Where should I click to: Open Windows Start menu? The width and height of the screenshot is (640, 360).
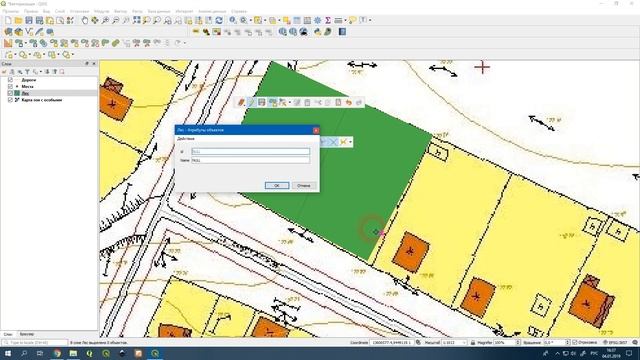[8, 353]
